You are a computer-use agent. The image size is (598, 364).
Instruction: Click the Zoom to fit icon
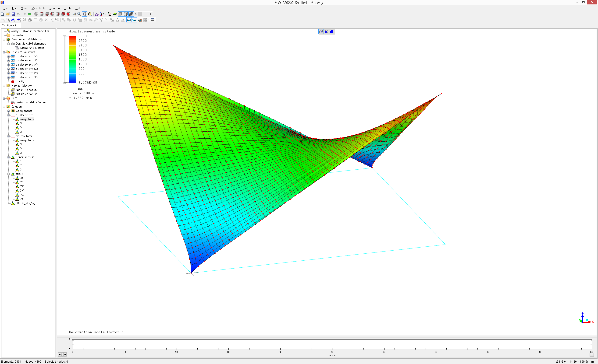(x=74, y=14)
